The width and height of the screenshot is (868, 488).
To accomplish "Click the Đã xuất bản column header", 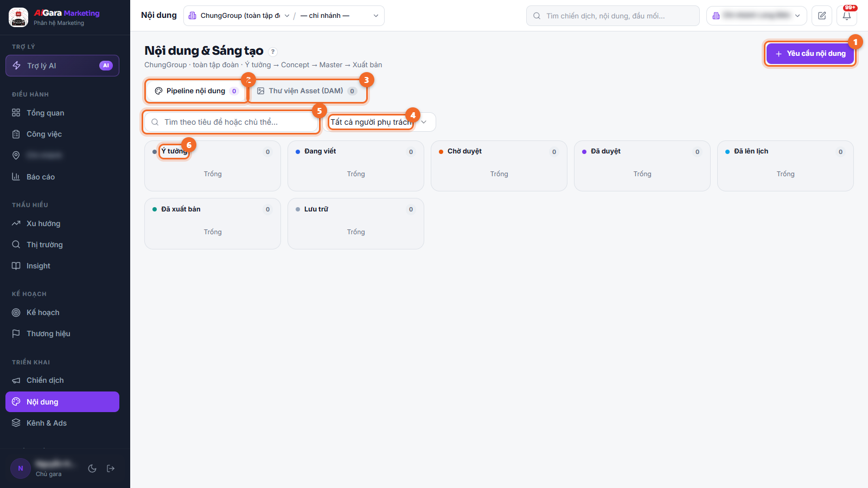I will 181,209.
